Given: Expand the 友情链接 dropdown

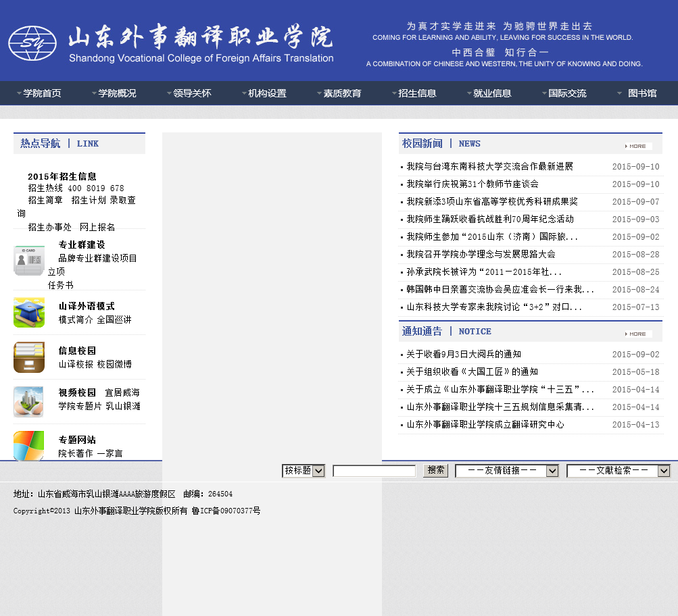Looking at the screenshot, I should pyautogui.click(x=507, y=470).
